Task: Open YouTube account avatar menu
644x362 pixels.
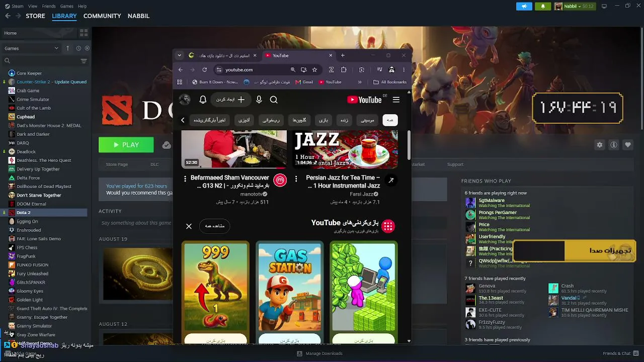Action: point(185,100)
